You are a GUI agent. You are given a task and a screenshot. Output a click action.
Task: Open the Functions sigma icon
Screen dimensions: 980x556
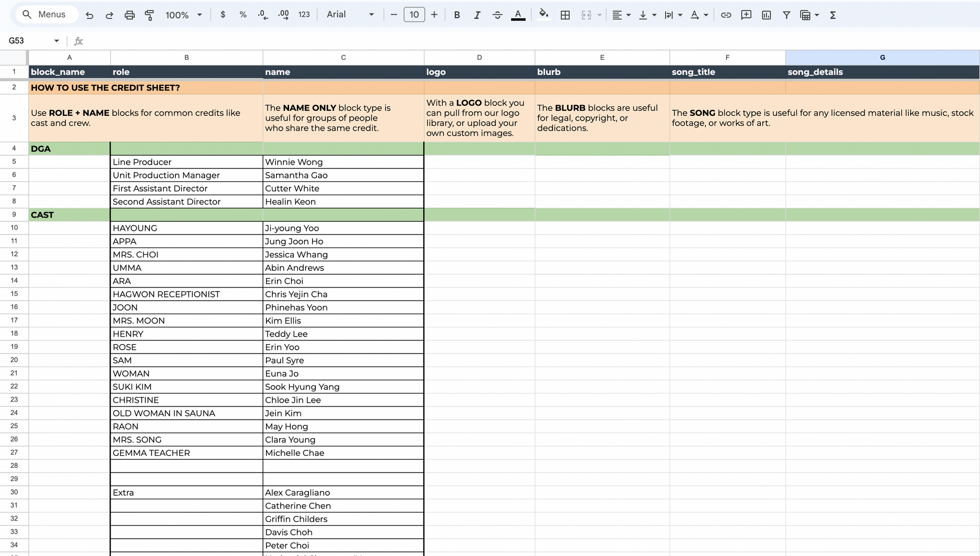(x=833, y=15)
